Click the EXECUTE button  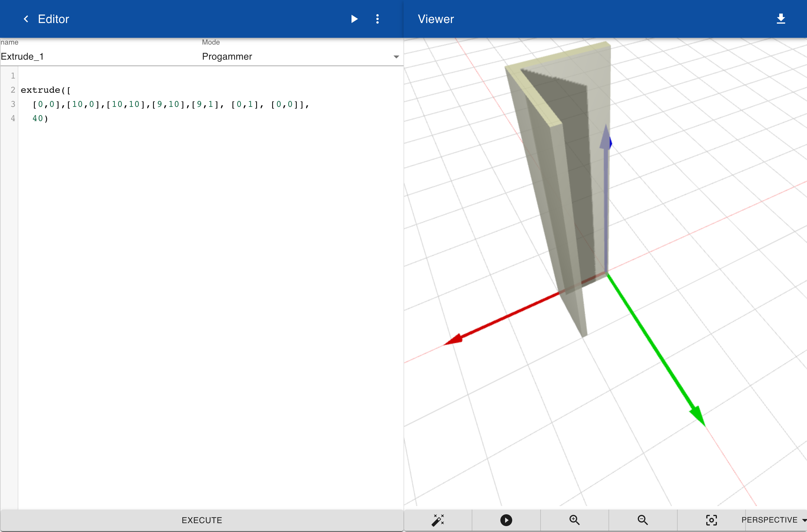pos(202,520)
